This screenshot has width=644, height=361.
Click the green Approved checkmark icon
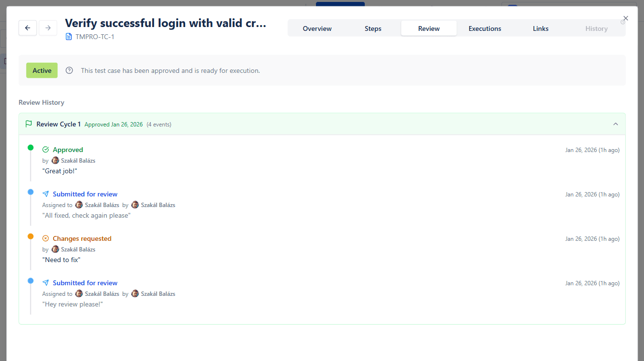pos(45,150)
